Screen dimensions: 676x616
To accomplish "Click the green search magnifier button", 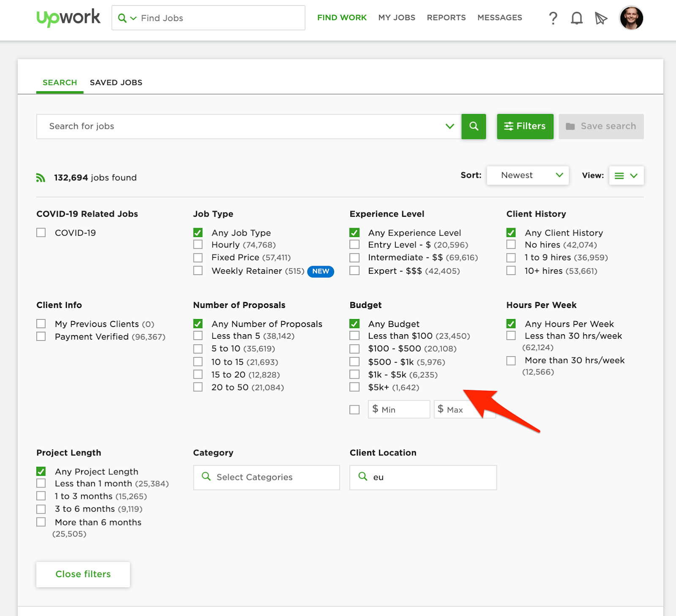I will tap(474, 126).
